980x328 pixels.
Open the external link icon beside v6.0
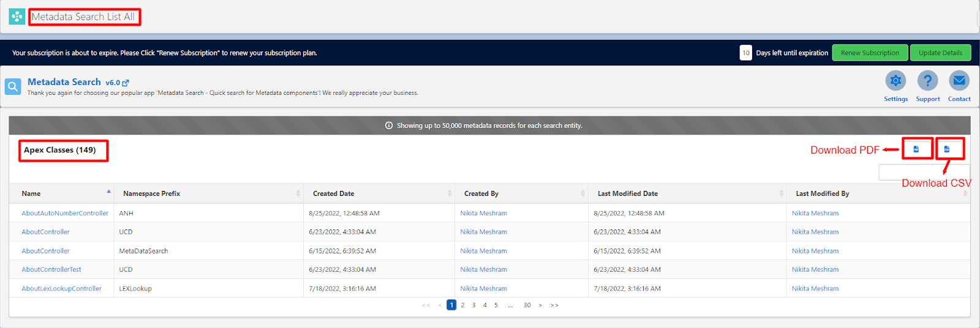[x=126, y=83]
